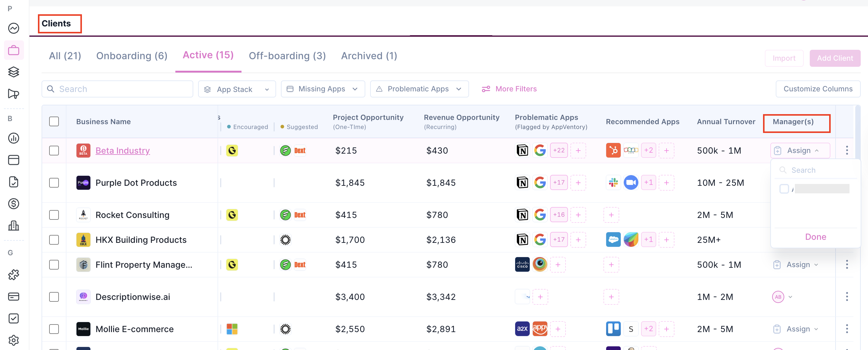This screenshot has width=868, height=350.
Task: Open the briefcase Clients sidebar icon
Action: pyautogui.click(x=13, y=50)
